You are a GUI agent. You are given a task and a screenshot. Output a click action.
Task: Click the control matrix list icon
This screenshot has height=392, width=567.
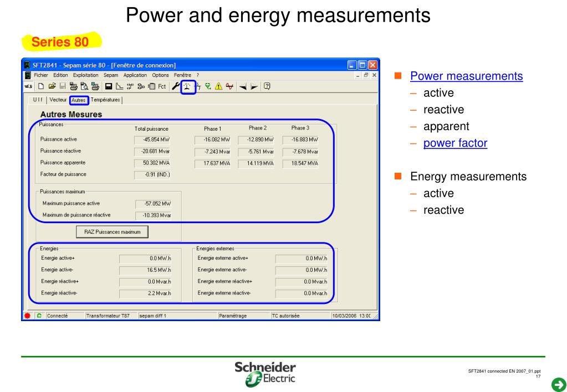coord(151,86)
